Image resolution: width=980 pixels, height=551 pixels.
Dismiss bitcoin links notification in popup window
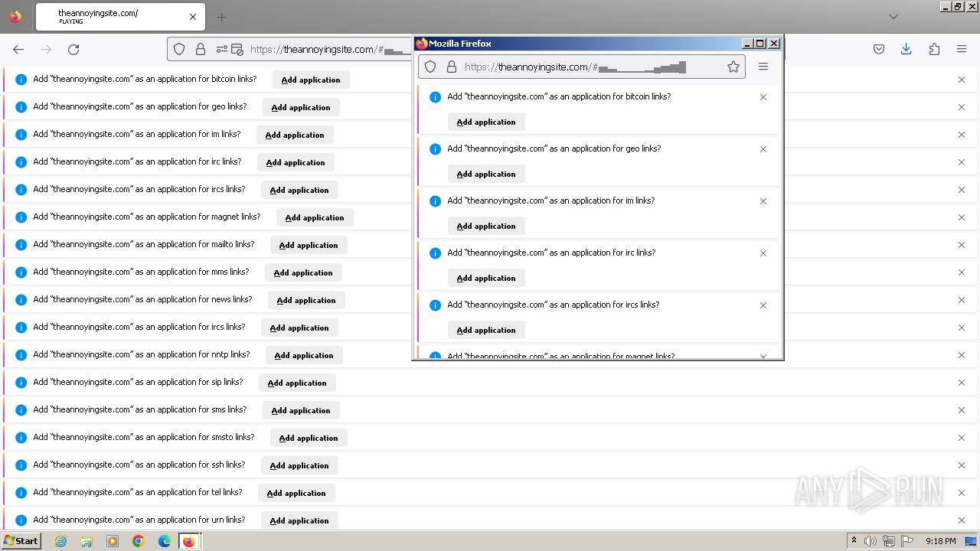tap(763, 97)
